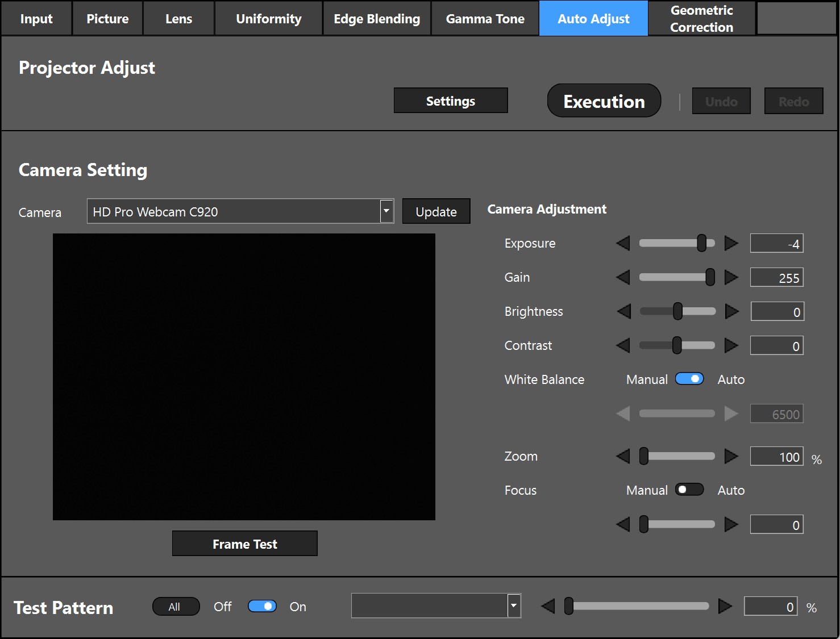Image resolution: width=840 pixels, height=639 pixels.
Task: Increase Brightness using the right arrow
Action: (731, 311)
